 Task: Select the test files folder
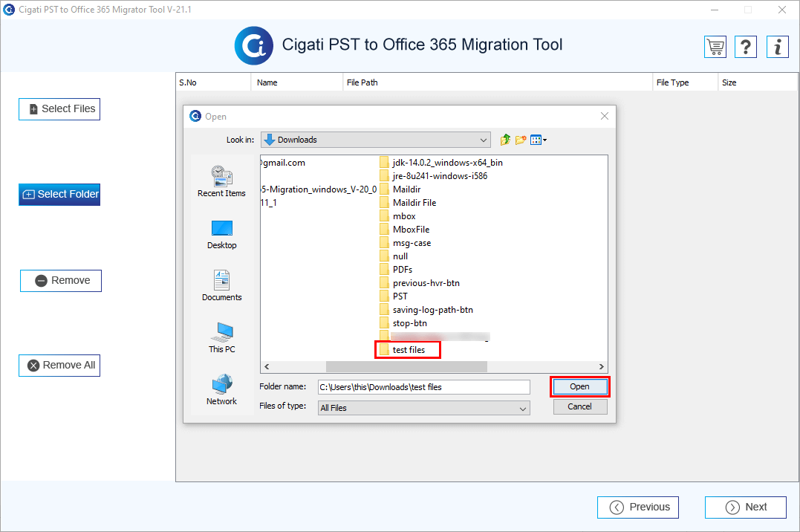click(403, 350)
